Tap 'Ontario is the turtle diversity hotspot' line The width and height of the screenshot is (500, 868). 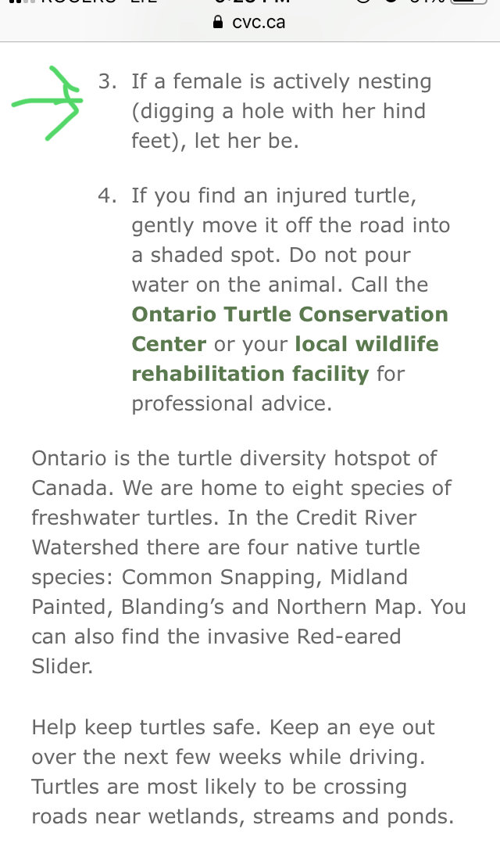pos(234,458)
